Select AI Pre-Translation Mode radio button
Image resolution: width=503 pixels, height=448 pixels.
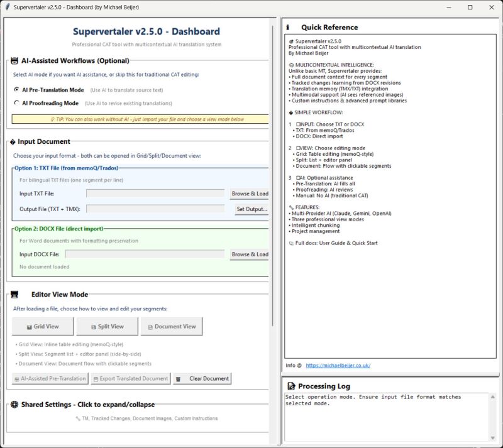pos(16,90)
